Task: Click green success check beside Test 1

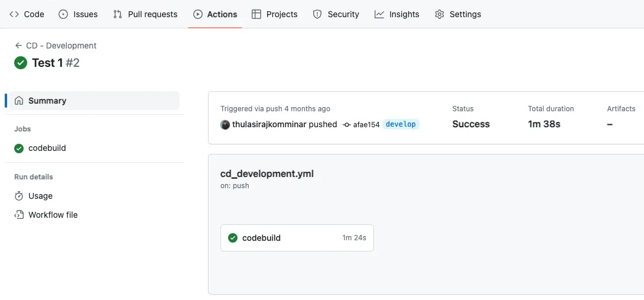Action: point(21,63)
